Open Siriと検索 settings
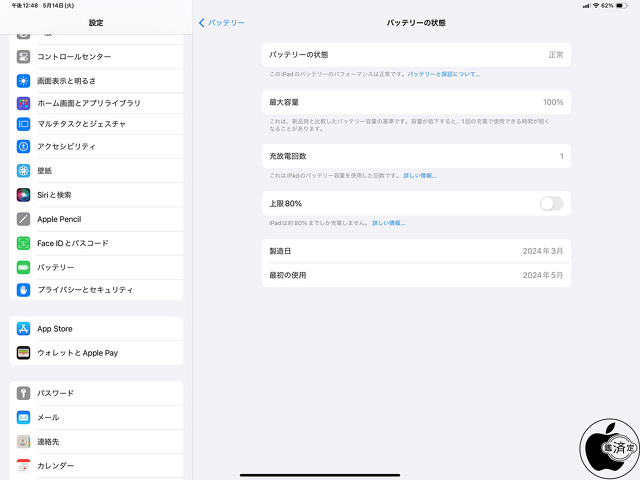The height and width of the screenshot is (480, 640). 96,195
